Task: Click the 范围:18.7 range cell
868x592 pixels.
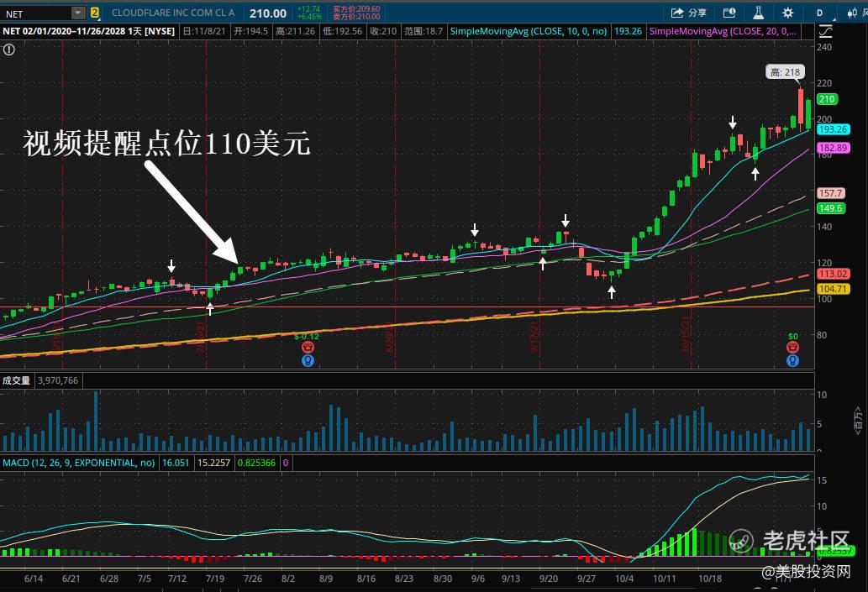Action: point(423,31)
